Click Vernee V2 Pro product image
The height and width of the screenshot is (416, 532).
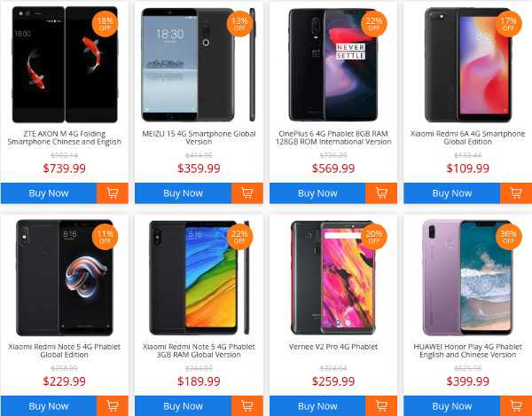pos(333,278)
